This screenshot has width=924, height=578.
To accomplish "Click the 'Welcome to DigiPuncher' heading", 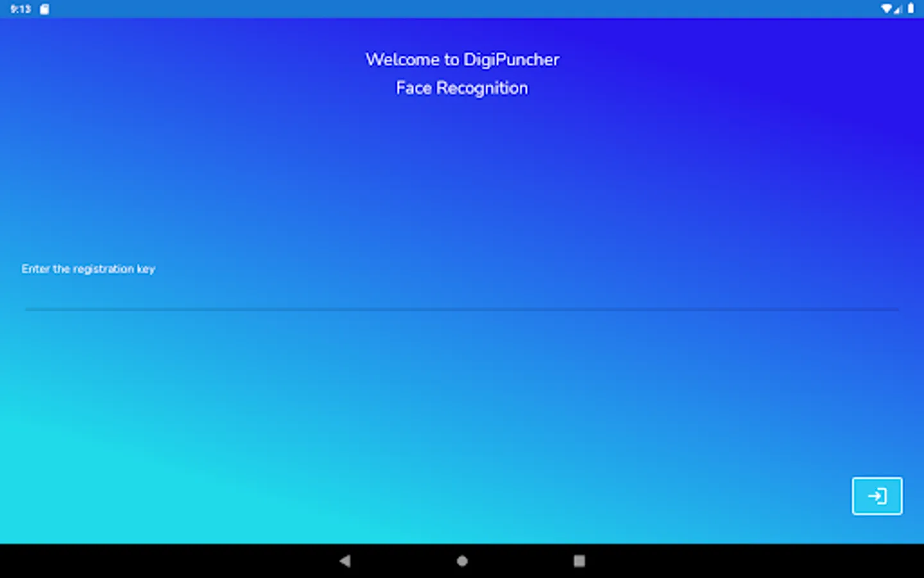I will point(462,60).
